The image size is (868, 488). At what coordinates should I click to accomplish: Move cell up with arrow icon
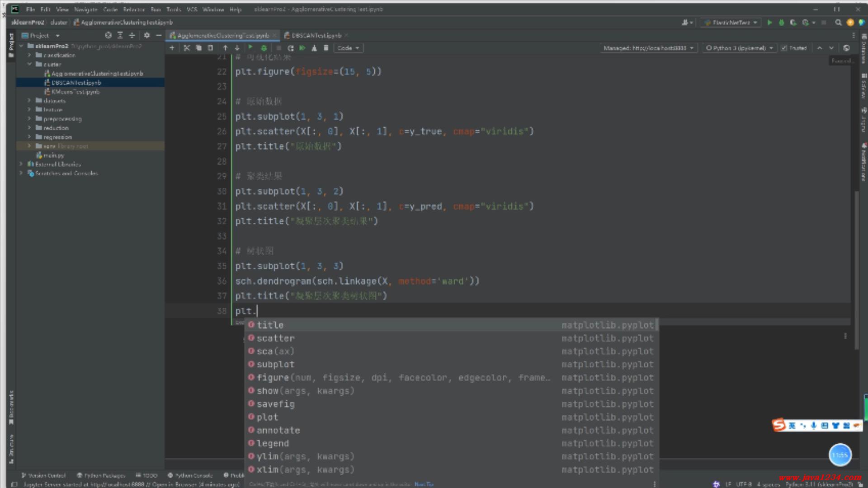[225, 48]
